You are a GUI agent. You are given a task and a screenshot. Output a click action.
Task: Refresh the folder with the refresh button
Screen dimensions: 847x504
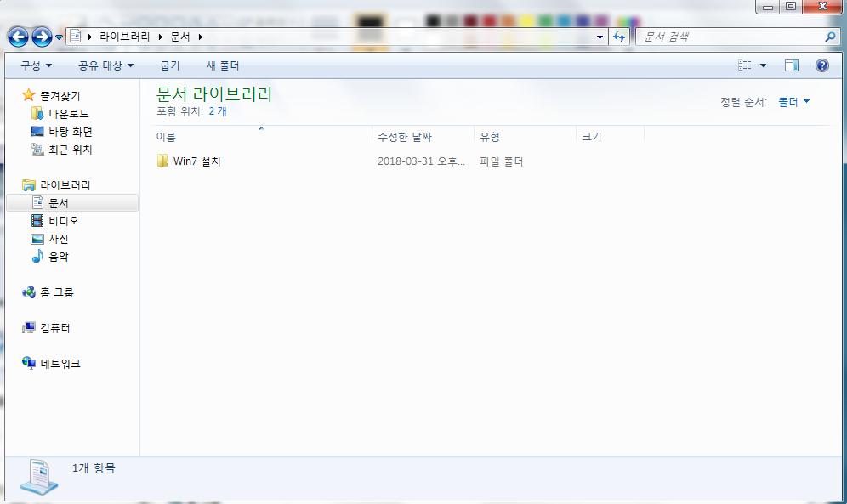click(619, 37)
